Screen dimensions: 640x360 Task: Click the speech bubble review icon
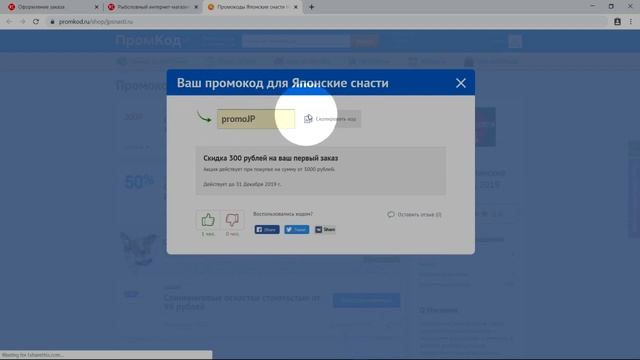391,214
